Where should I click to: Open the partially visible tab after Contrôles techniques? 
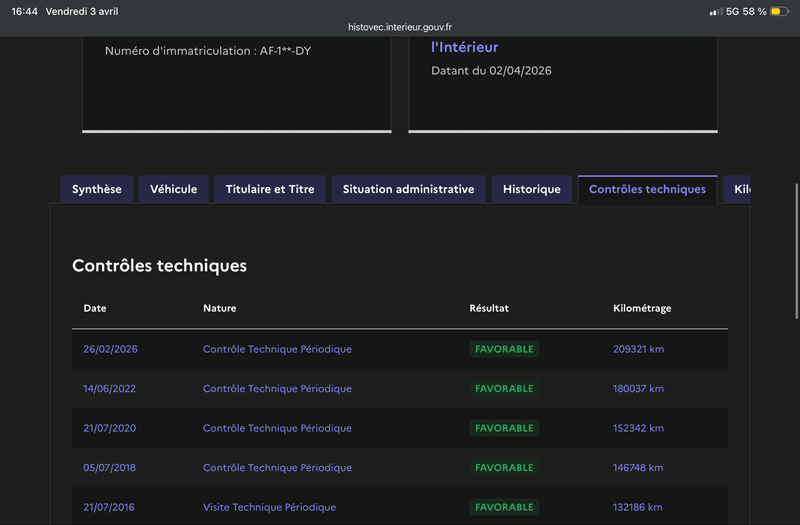tap(738, 189)
